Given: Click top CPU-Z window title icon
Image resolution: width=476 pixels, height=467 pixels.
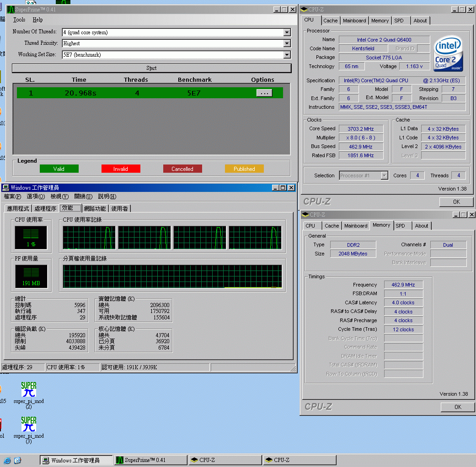Looking at the screenshot, I should pyautogui.click(x=304, y=10).
